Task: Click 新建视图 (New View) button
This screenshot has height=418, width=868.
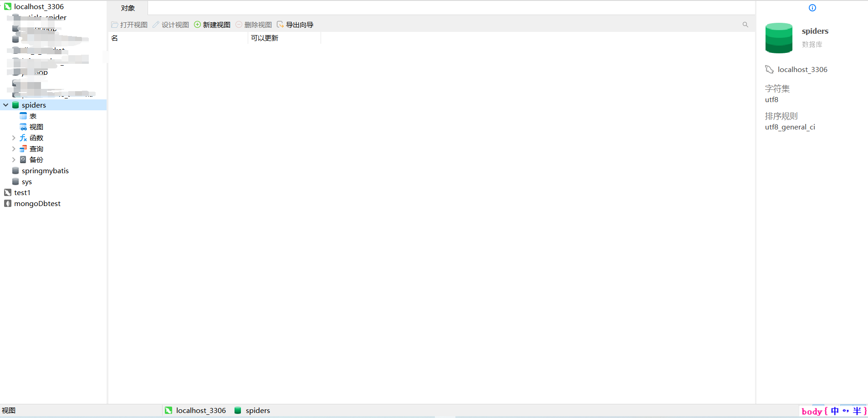Action: pos(212,25)
